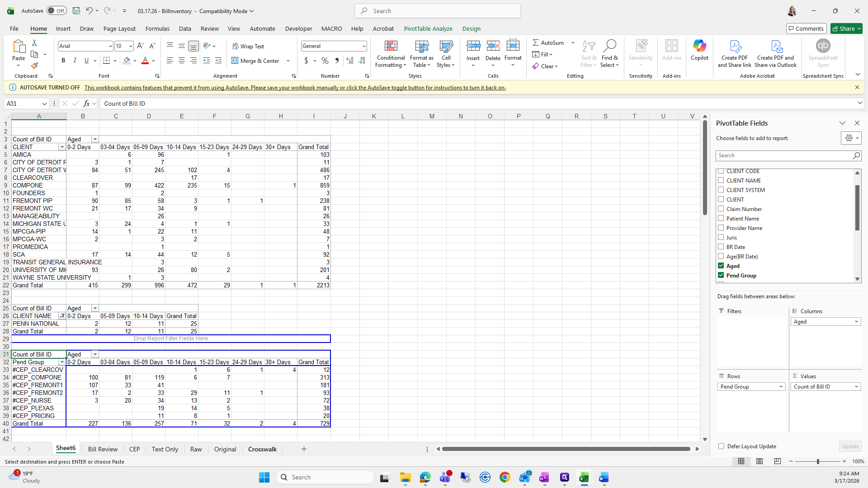868x488 pixels.
Task: Uncheck the Aged field checkbox
Action: point(721,266)
